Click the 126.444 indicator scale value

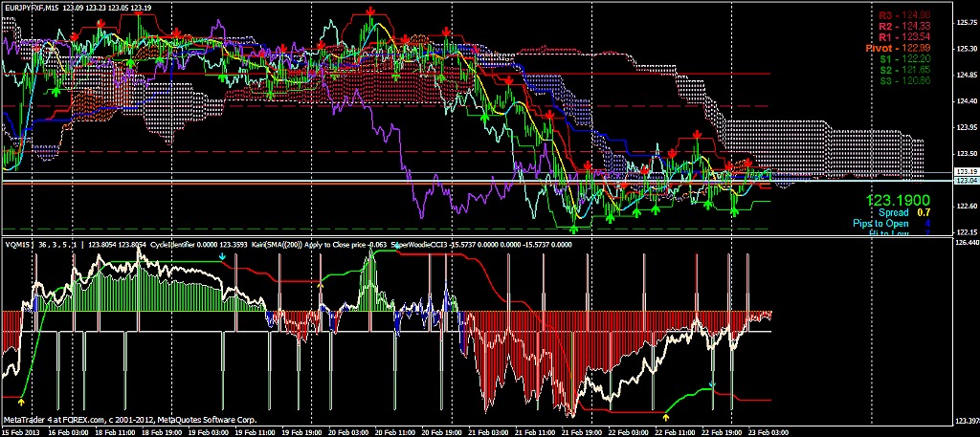[x=967, y=242]
